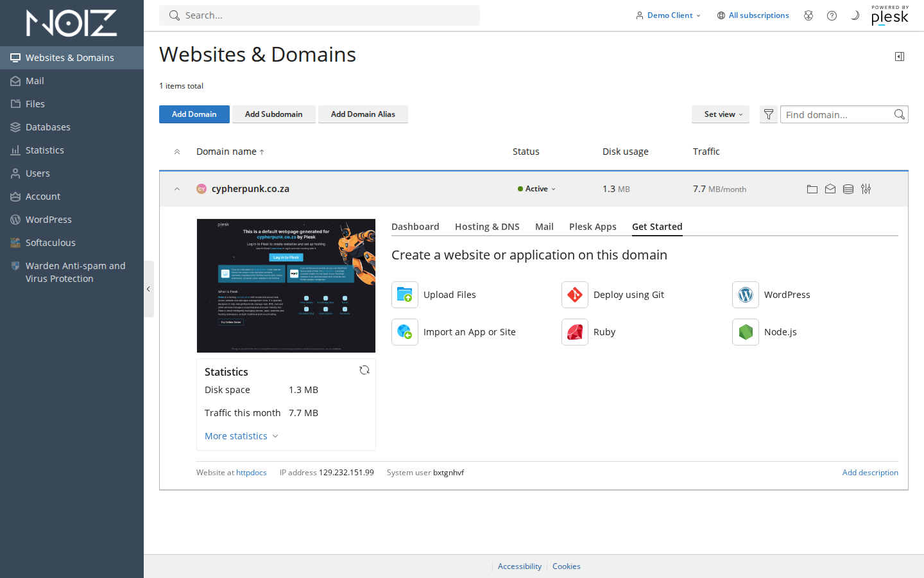Click the Deploy using Git label
This screenshot has width=924, height=578.
tap(629, 295)
